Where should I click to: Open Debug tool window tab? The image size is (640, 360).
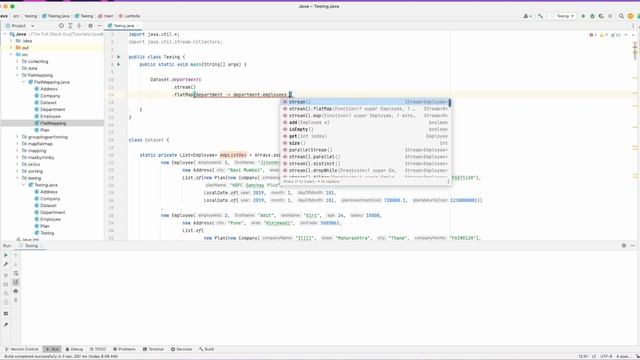click(x=74, y=349)
